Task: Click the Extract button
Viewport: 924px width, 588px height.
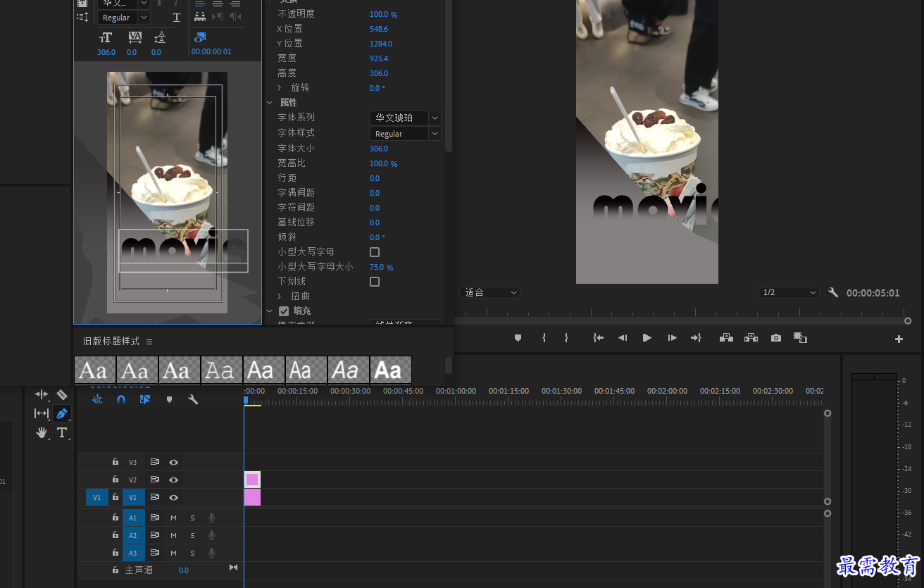Action: 751,338
